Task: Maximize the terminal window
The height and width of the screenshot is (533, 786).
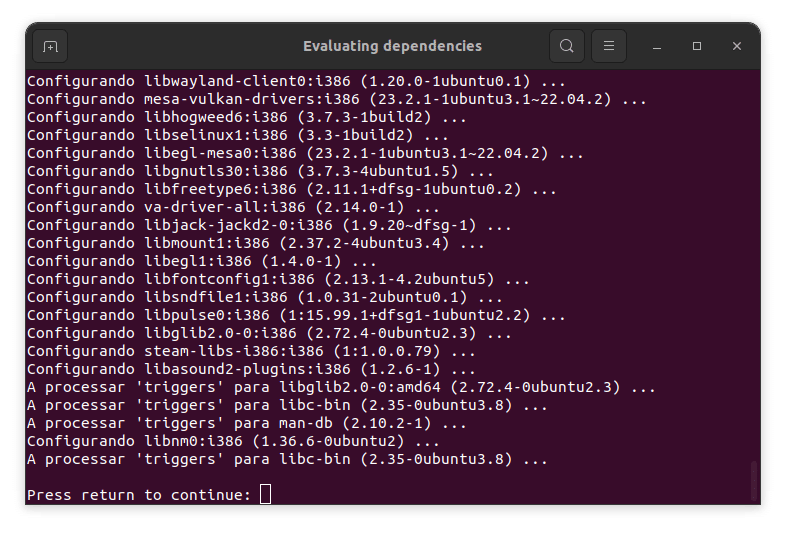Action: tap(697, 46)
